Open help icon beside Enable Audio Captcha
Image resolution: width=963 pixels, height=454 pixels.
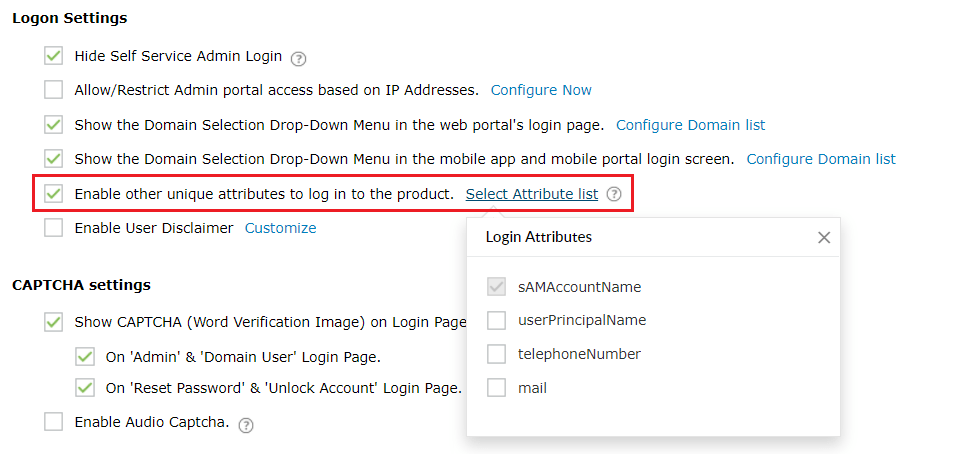pos(246,425)
